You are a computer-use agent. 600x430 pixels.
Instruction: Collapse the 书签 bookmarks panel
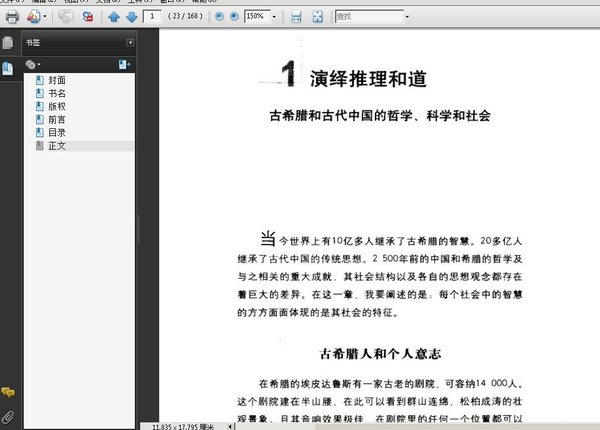(130, 43)
